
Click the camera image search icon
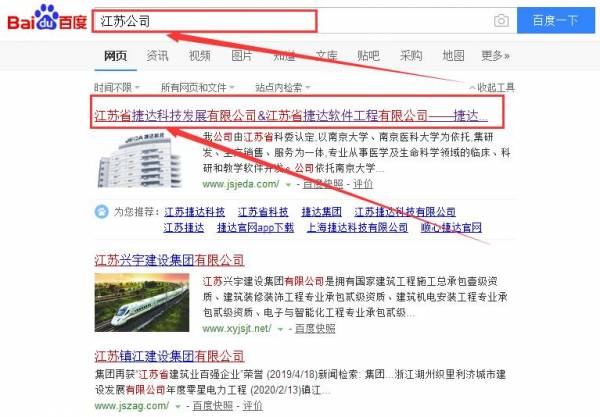tap(501, 20)
